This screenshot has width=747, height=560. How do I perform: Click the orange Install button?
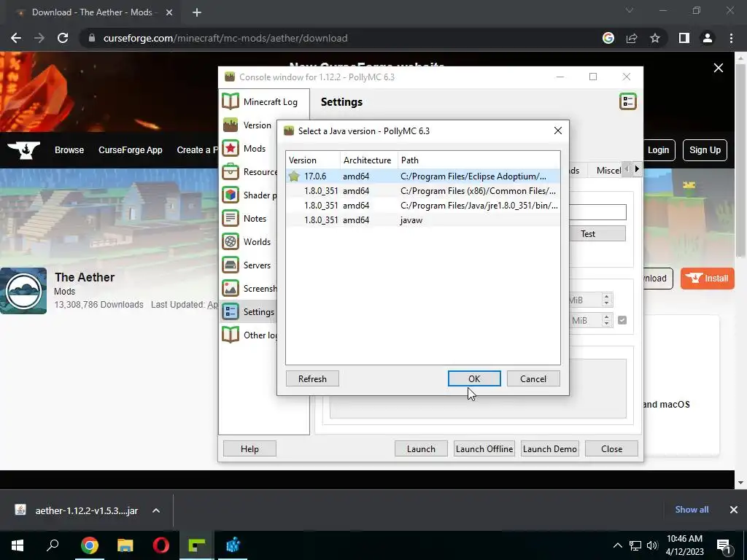click(x=708, y=279)
